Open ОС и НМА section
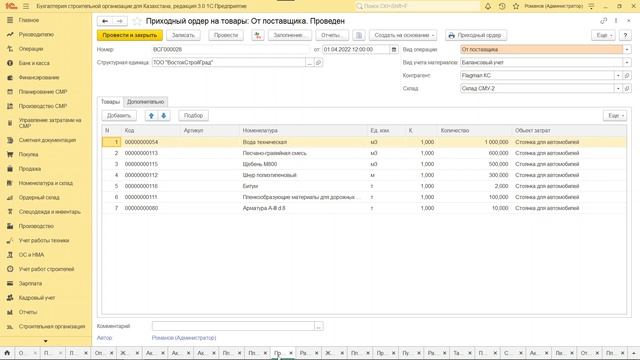The width and height of the screenshot is (640, 360). (x=31, y=255)
